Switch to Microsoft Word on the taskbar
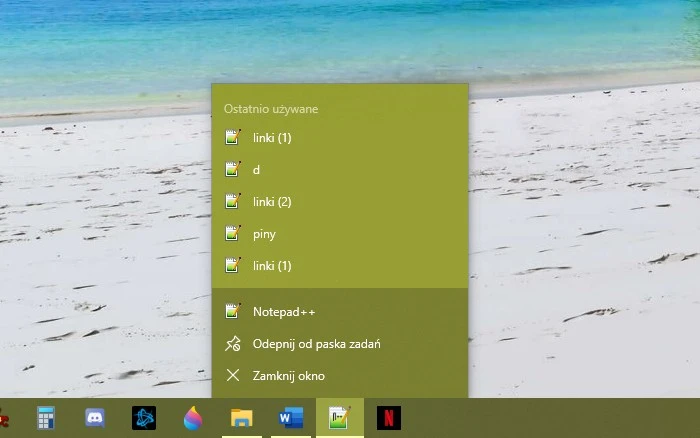This screenshot has height=438, width=700. pyautogui.click(x=291, y=418)
